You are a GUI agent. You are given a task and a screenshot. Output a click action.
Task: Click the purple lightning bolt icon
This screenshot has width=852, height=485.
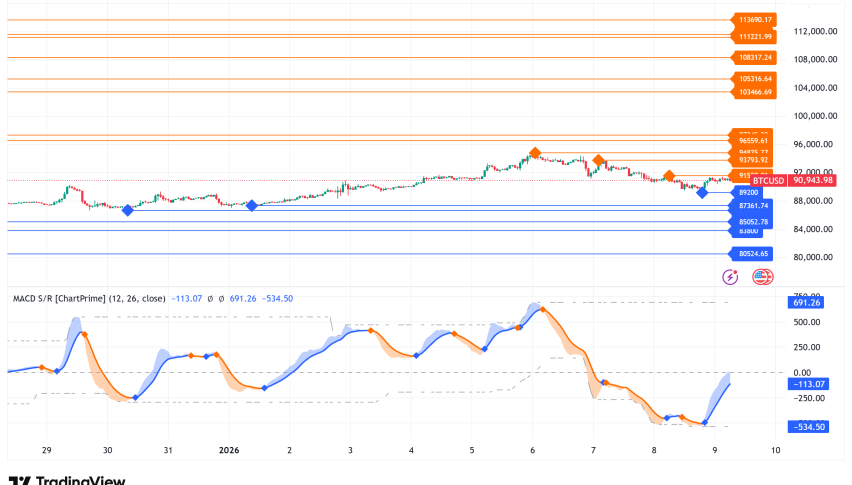pyautogui.click(x=730, y=276)
